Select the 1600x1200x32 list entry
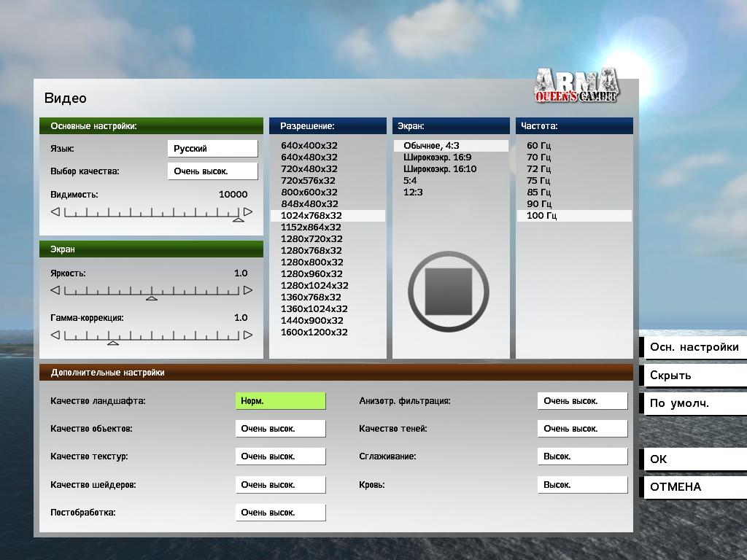Screen dimensions: 747x560 point(314,332)
